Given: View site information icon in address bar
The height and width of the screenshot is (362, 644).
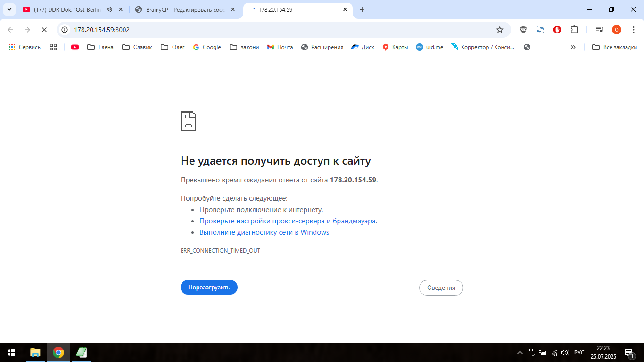Looking at the screenshot, I should tap(65, 30).
